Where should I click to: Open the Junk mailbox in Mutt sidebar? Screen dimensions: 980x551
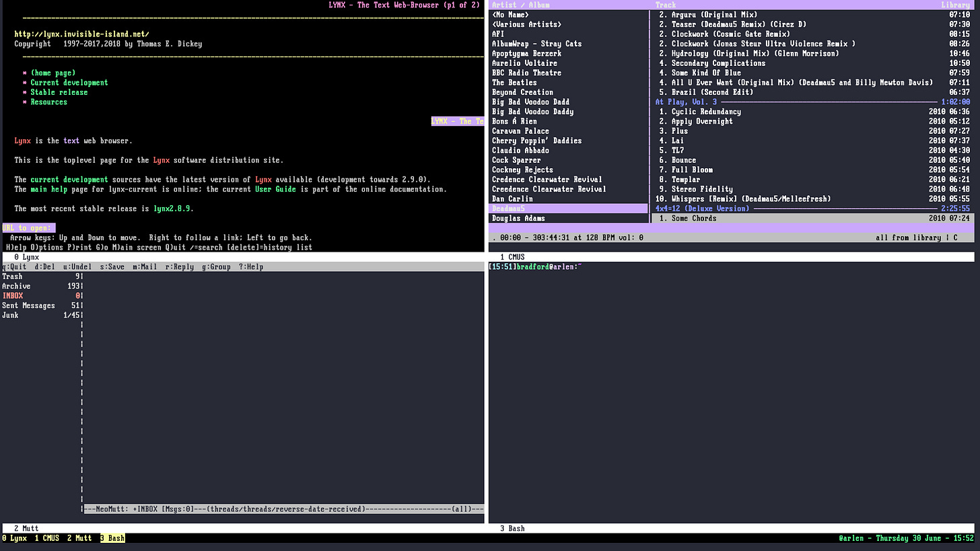tap(41, 316)
